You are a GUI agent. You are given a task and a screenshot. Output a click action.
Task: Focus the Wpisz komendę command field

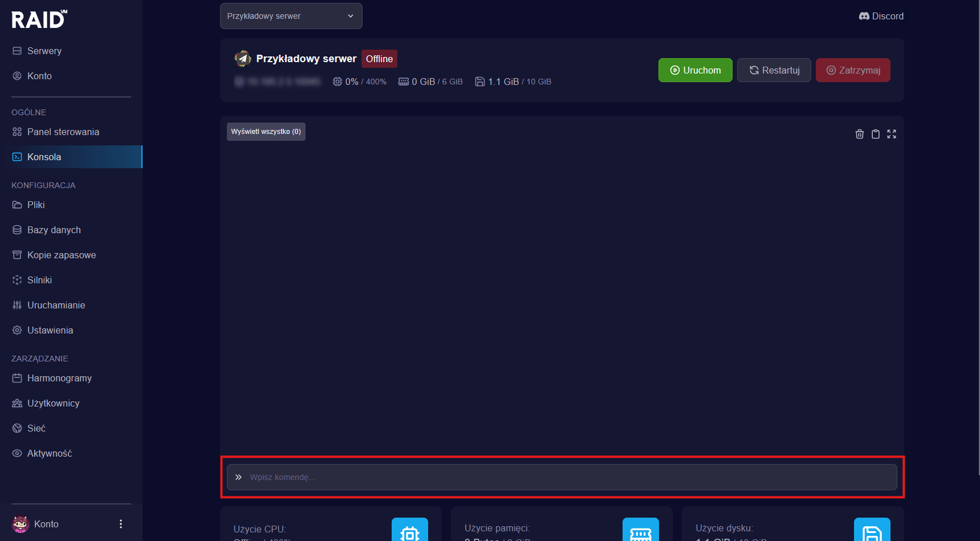point(562,477)
